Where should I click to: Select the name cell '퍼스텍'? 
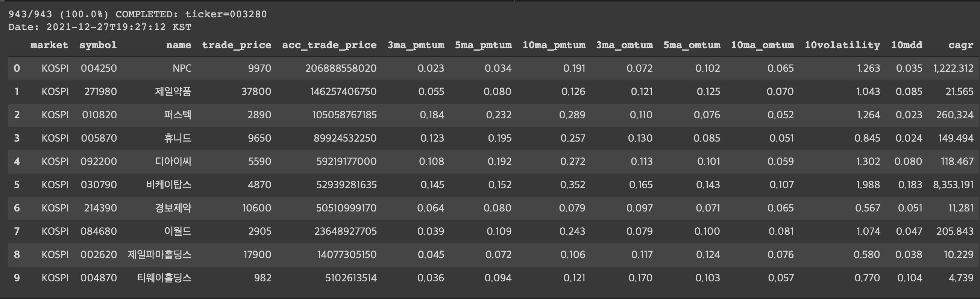177,115
